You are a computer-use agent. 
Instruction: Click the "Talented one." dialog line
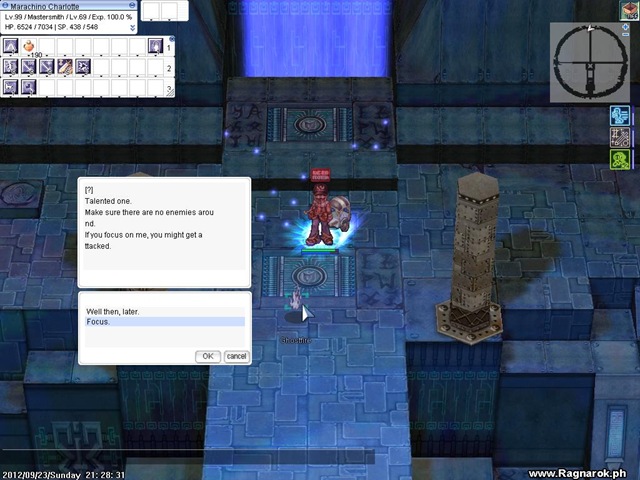click(x=108, y=201)
